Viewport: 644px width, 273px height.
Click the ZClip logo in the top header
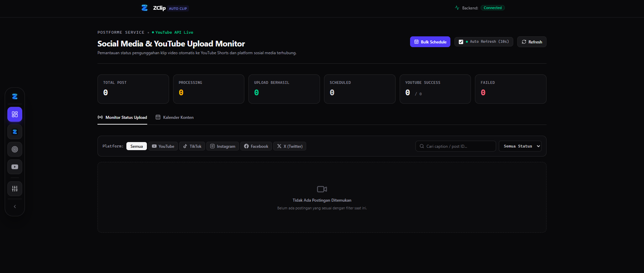(145, 8)
